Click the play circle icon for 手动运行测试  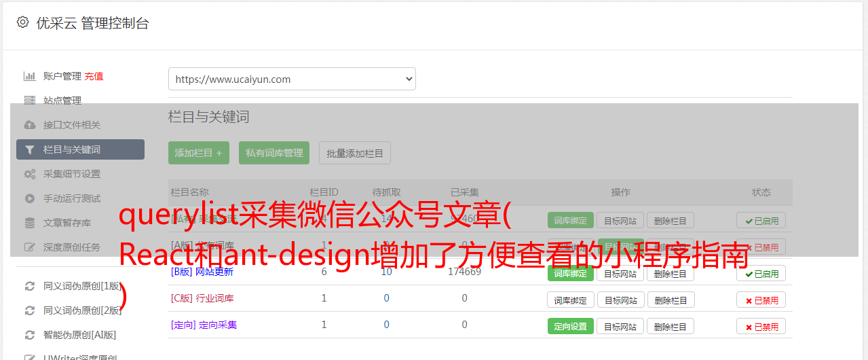click(x=29, y=198)
